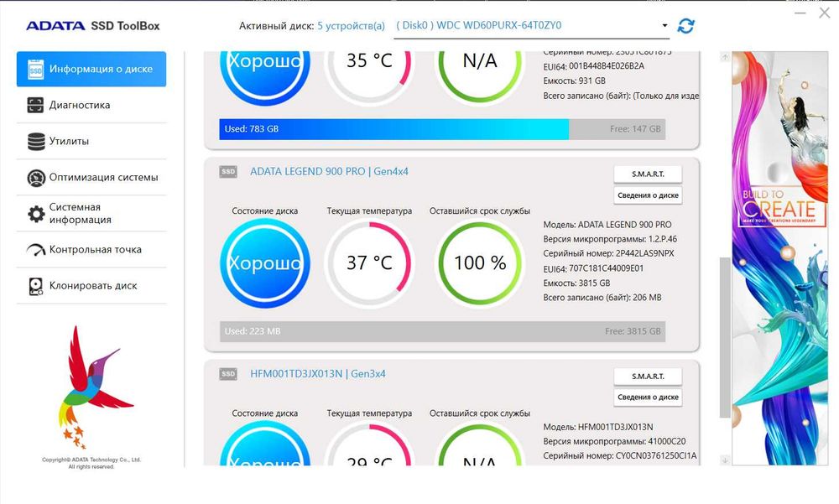Click the disk info SSD icon in sidebar
This screenshot has height=504, width=839.
35,69
